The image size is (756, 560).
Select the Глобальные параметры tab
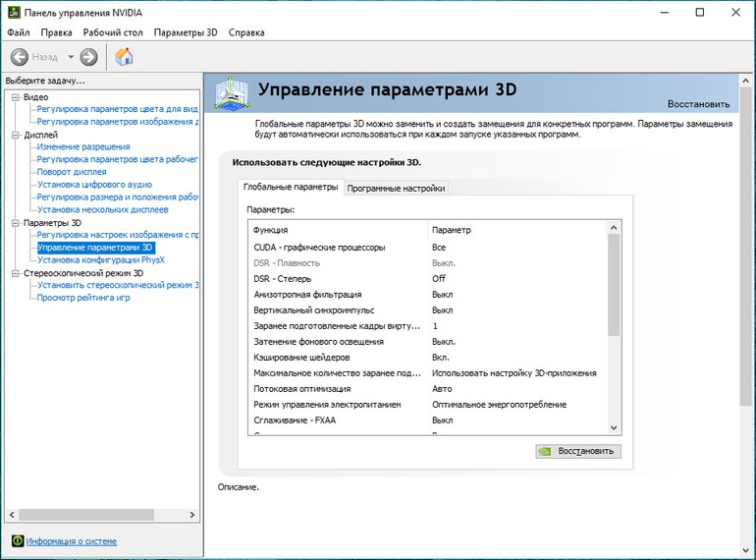tap(291, 187)
